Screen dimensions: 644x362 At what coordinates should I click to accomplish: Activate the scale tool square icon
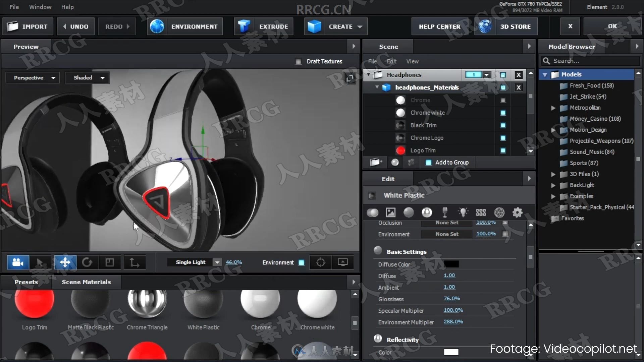110,262
